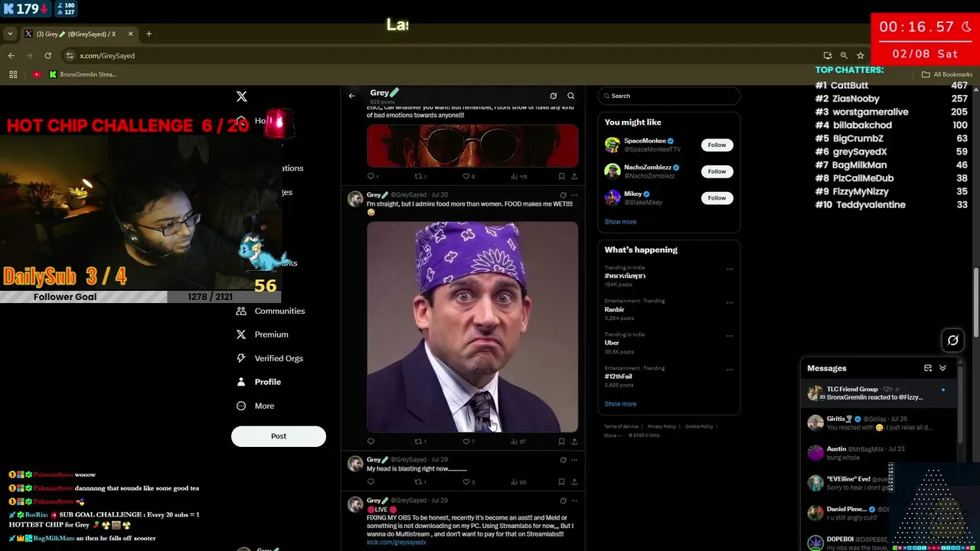Compose a new message in the Messages panel
This screenshot has height=551, width=980.
click(928, 368)
